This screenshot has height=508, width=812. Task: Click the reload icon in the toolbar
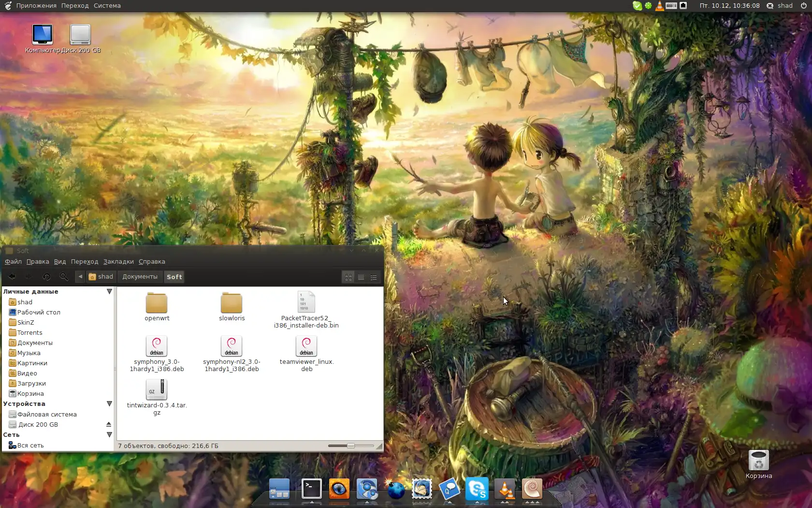pyautogui.click(x=46, y=277)
